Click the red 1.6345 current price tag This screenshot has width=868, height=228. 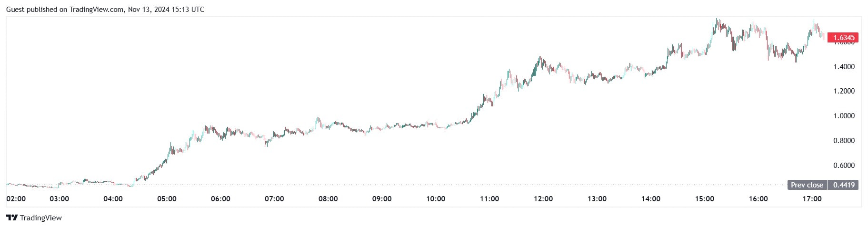pos(843,37)
